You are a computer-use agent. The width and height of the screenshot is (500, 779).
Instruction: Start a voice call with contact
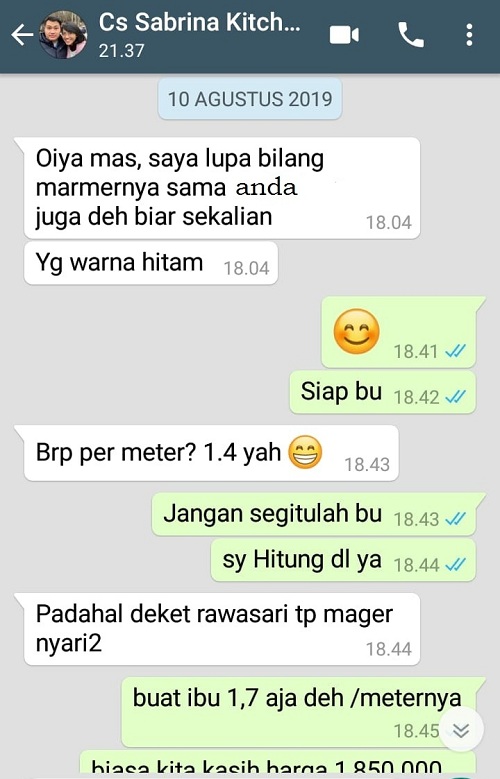411,35
